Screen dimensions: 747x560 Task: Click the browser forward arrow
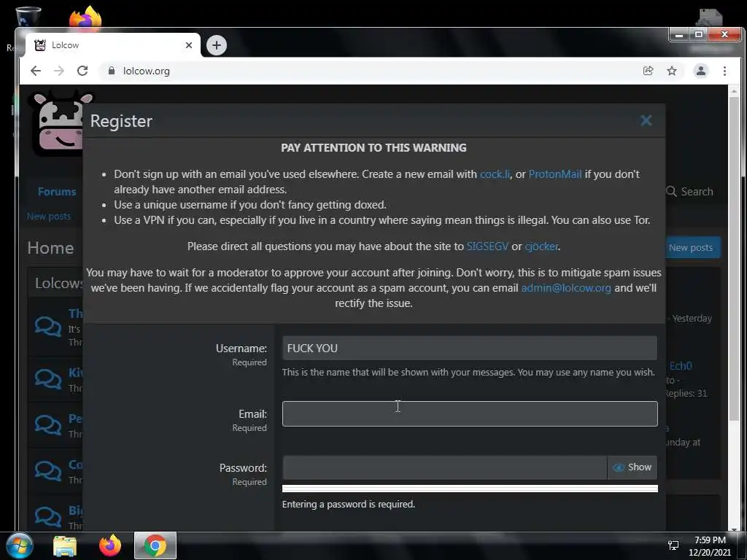tap(59, 71)
